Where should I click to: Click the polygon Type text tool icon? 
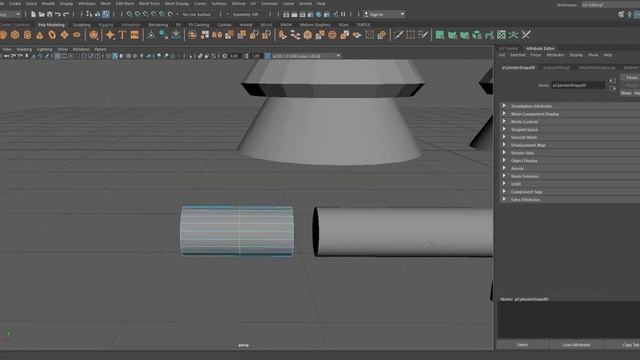122,35
